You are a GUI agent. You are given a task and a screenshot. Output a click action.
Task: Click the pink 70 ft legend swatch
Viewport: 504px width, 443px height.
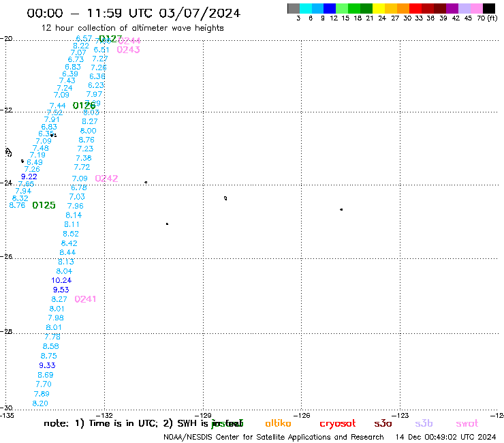point(476,8)
